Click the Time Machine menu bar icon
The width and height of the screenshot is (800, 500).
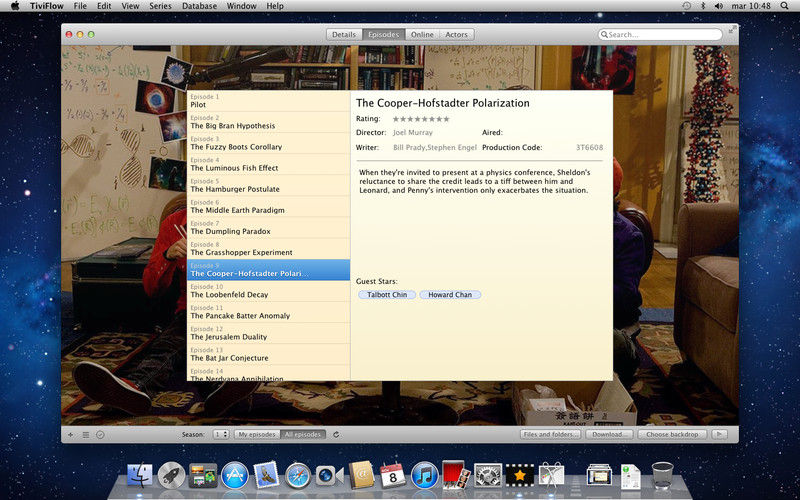tap(687, 6)
